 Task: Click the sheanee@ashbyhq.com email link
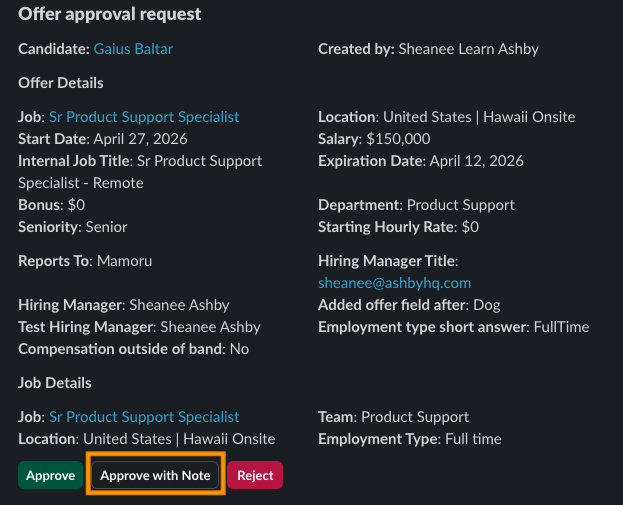pyautogui.click(x=394, y=283)
